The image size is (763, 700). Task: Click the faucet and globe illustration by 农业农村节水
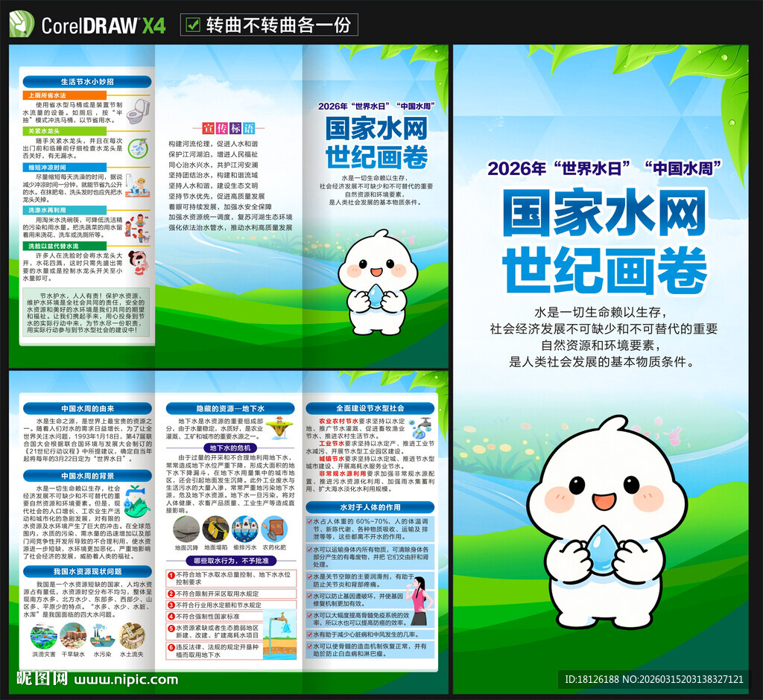click(420, 427)
